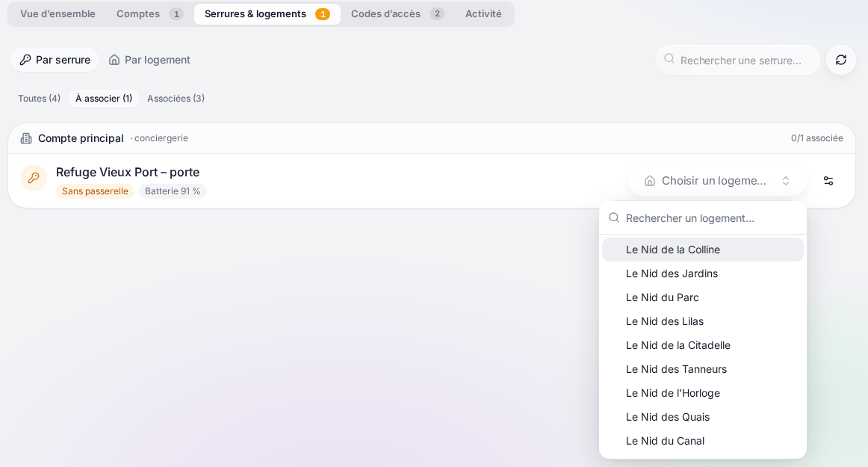
Task: Click the Sans passerelle badge
Action: (95, 191)
